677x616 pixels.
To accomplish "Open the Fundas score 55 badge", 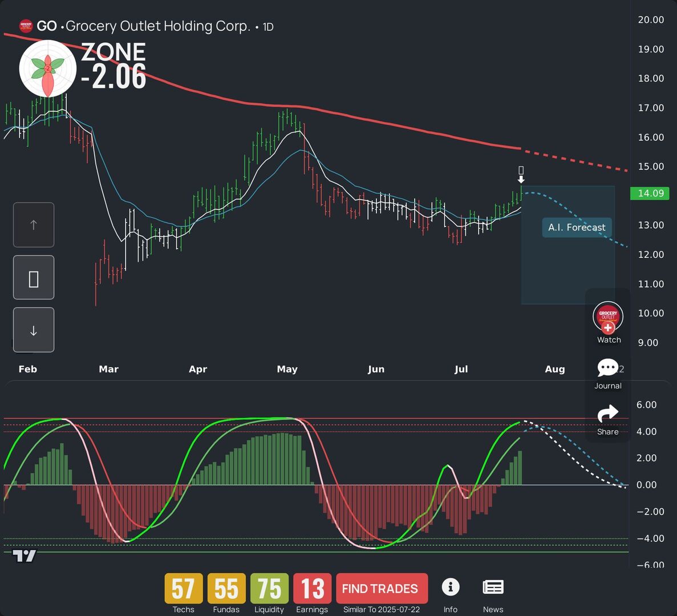I will tap(226, 589).
